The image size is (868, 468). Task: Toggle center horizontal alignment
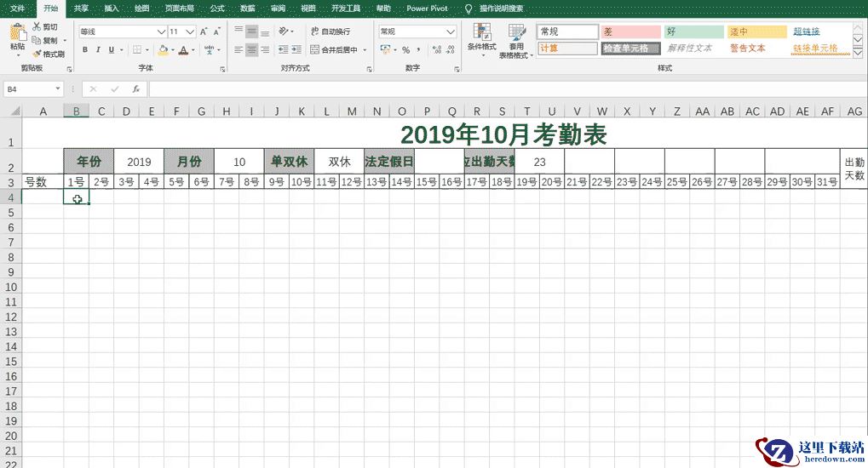click(252, 50)
